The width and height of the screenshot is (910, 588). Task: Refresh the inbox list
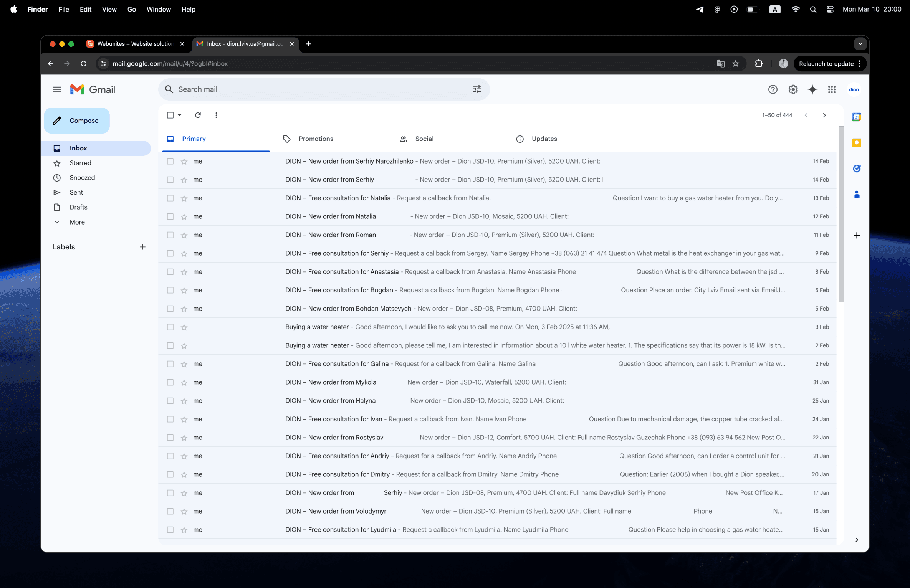198,115
